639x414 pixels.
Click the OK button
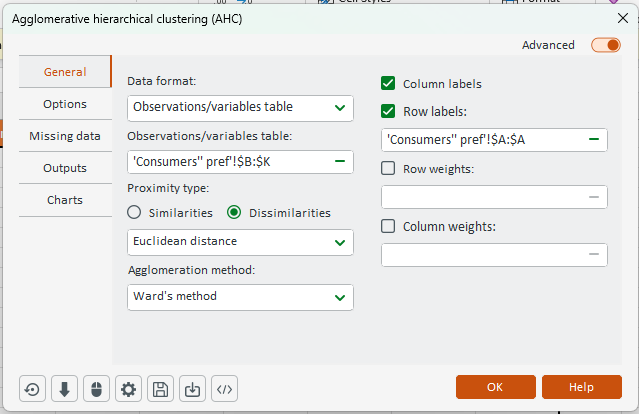496,387
